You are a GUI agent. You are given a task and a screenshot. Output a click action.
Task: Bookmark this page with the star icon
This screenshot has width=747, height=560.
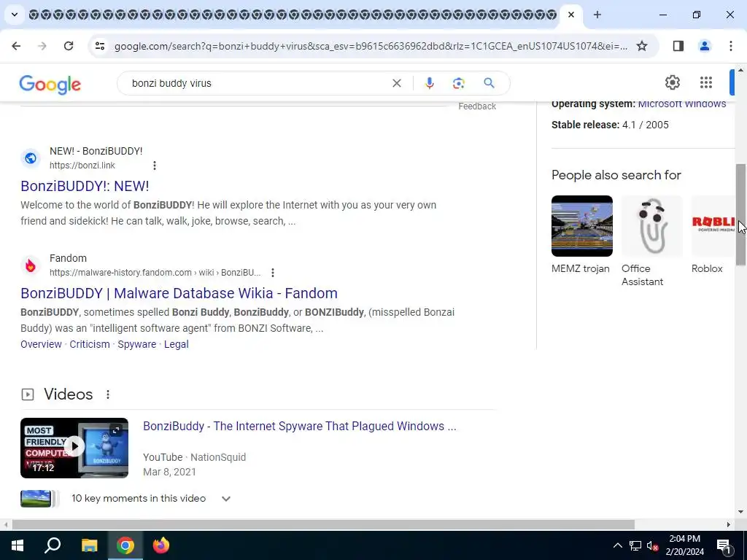point(642,46)
